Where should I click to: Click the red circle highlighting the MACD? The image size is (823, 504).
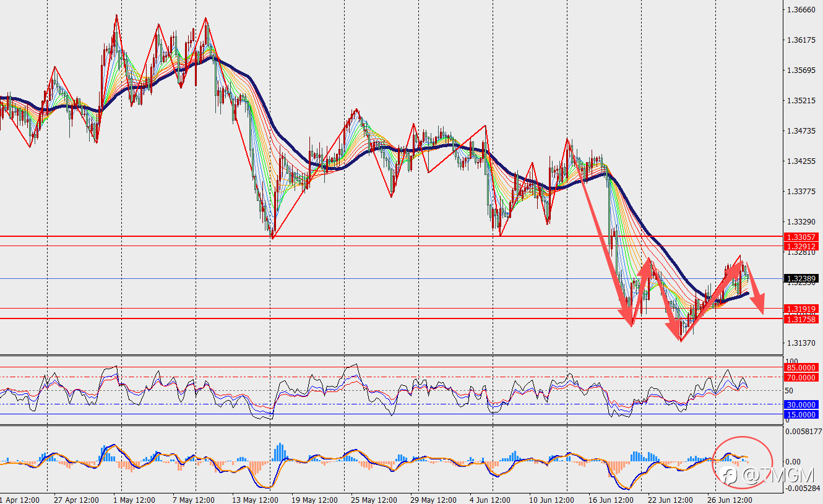(743, 463)
